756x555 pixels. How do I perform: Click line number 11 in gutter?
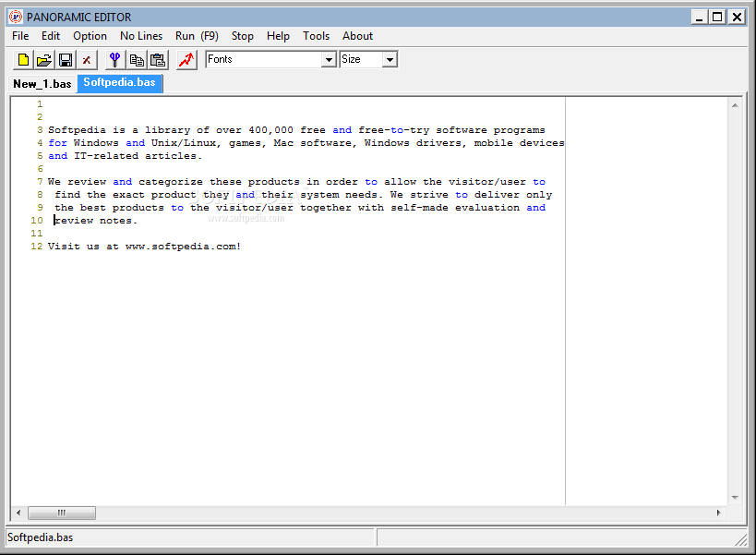point(37,234)
